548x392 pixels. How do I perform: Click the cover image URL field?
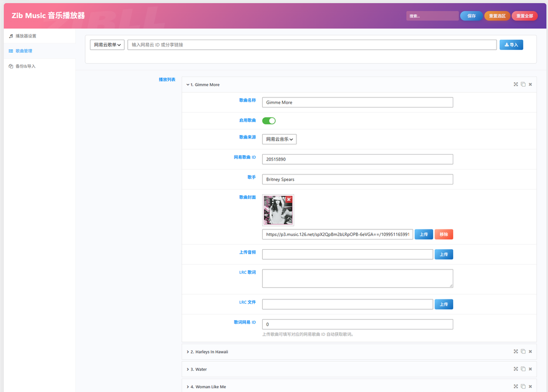[x=338, y=234]
